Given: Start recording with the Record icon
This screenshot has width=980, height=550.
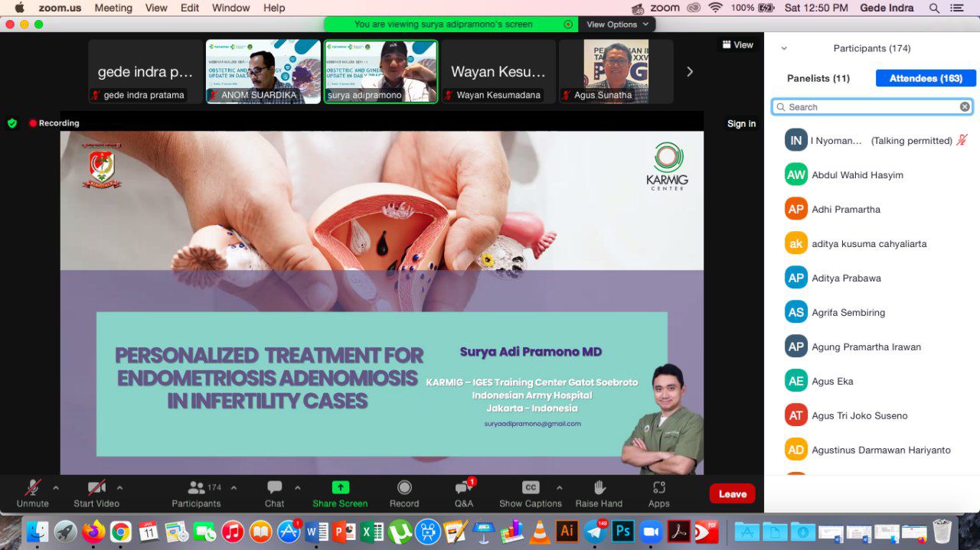Looking at the screenshot, I should coord(404,487).
